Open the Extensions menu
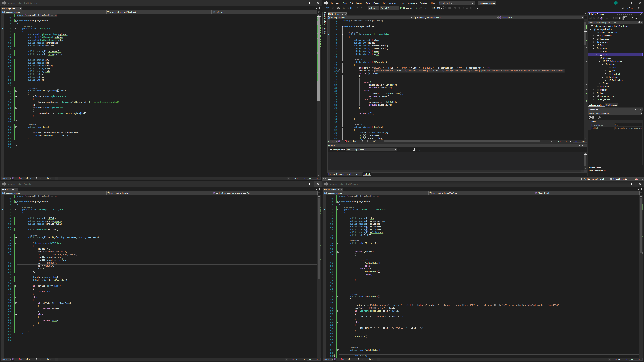Screen dimensions: 644x362 [412, 3]
